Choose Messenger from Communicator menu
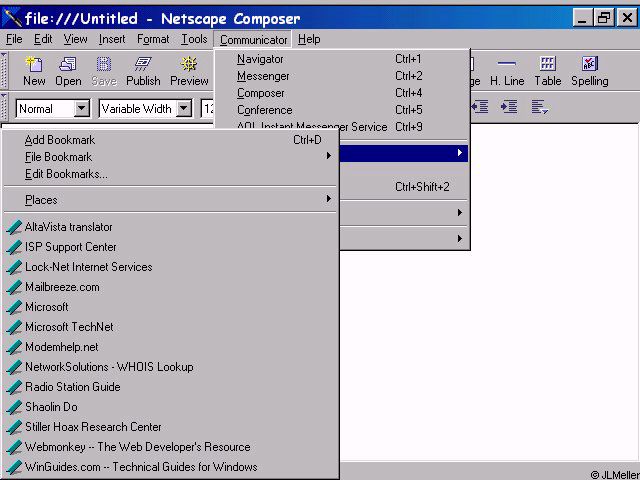The width and height of the screenshot is (640, 480). click(342, 76)
